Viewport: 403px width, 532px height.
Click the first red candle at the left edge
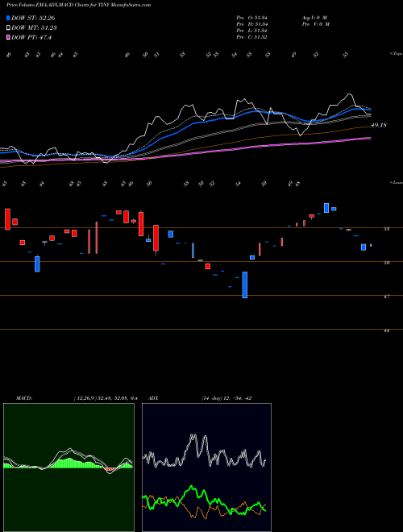[x=7, y=219]
